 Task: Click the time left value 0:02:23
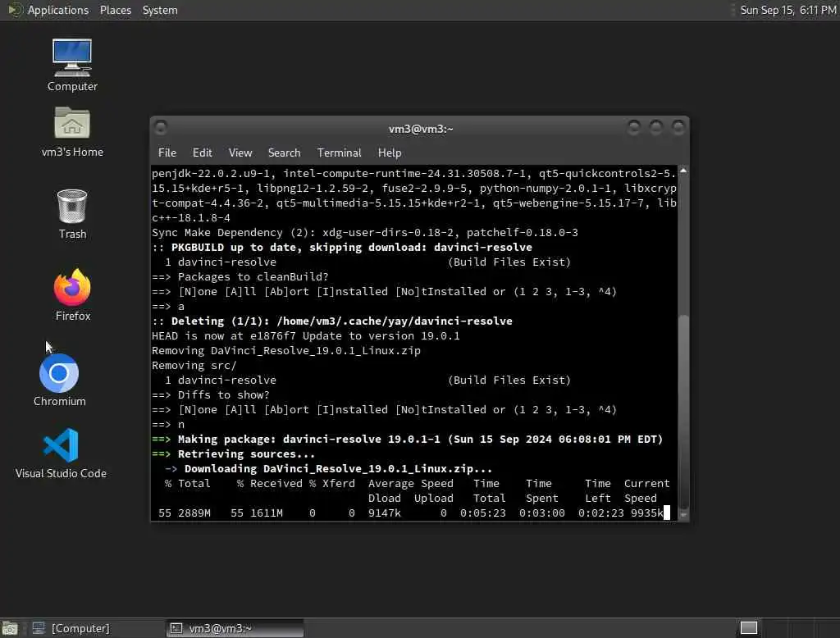[x=601, y=513]
